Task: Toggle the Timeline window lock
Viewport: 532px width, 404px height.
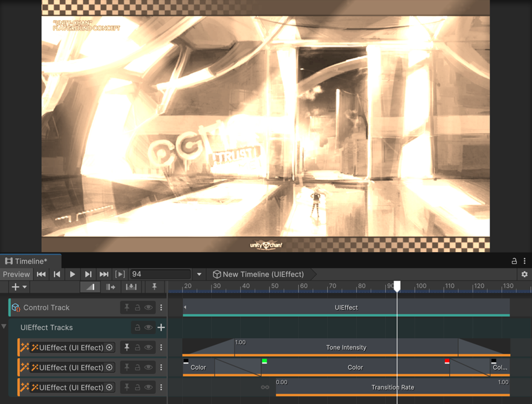Action: click(514, 261)
